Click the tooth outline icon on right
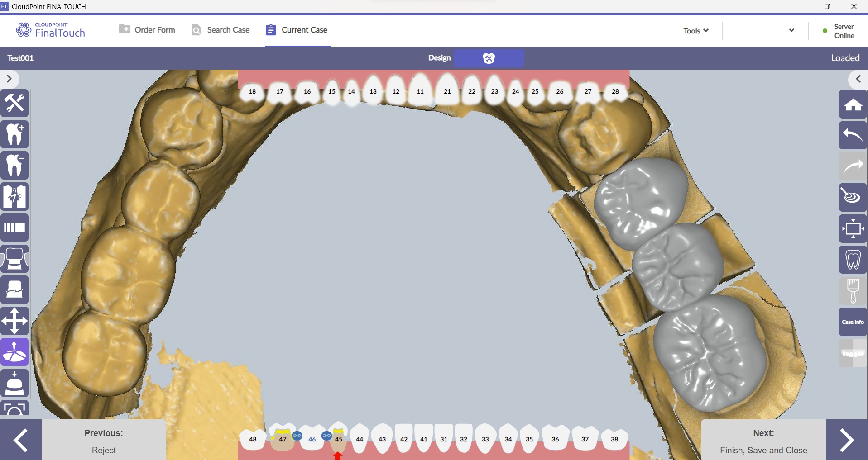This screenshot has height=460, width=868. coord(853,260)
